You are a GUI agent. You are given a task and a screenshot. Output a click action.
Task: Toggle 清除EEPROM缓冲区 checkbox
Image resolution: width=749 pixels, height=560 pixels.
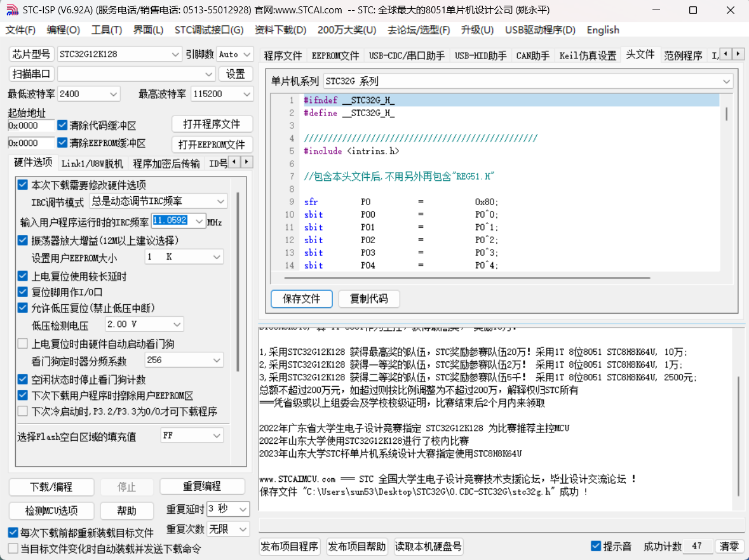[62, 142]
